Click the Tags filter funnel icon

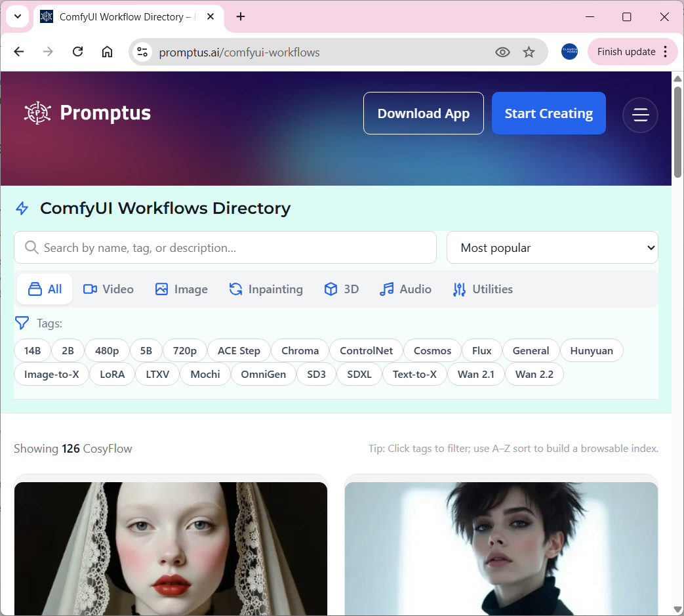22,323
